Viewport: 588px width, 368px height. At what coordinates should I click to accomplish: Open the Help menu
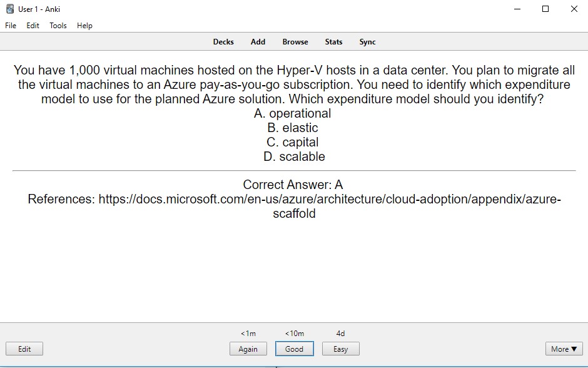point(84,26)
